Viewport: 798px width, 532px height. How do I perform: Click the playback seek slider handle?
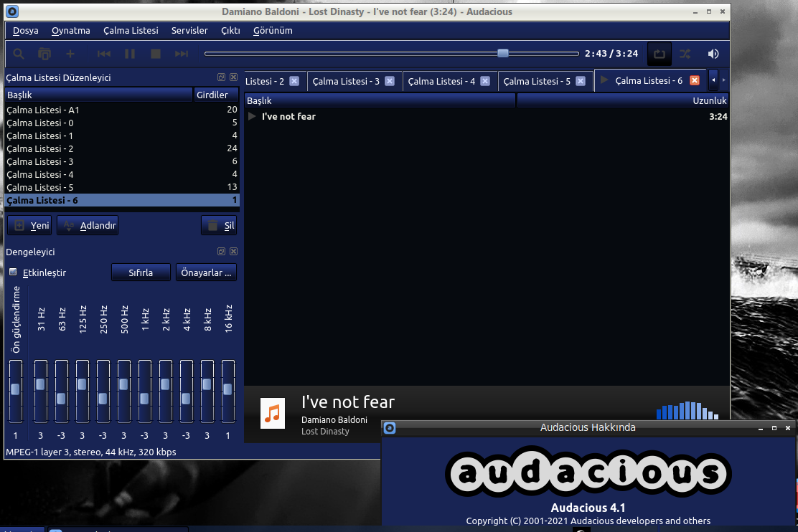[503, 53]
